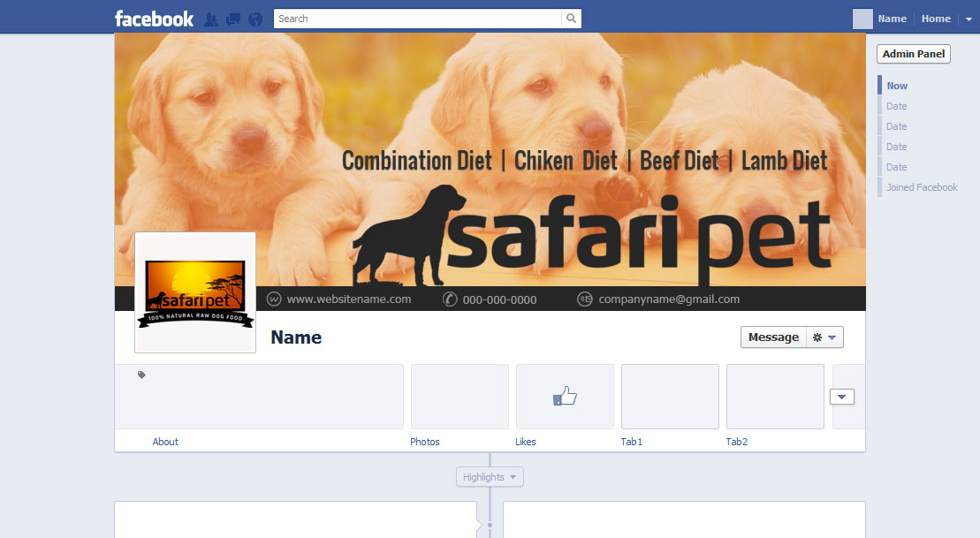
Task: Click the Likes thumbs-up icon
Action: tap(565, 396)
